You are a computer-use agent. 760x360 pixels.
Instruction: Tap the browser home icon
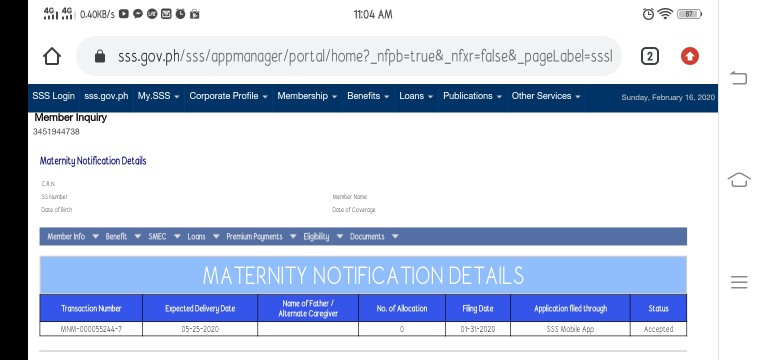pos(52,56)
